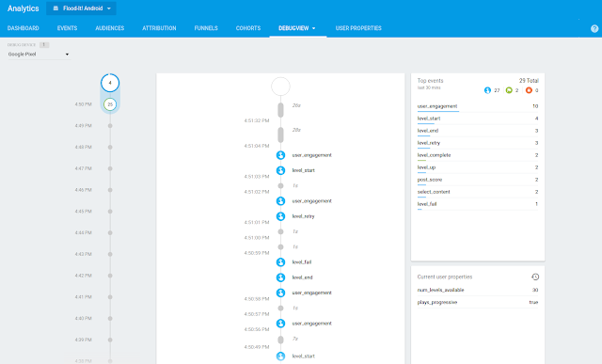The image size is (602, 364).
Task: Click the level_end label in seconds stream
Action: [x=303, y=277]
